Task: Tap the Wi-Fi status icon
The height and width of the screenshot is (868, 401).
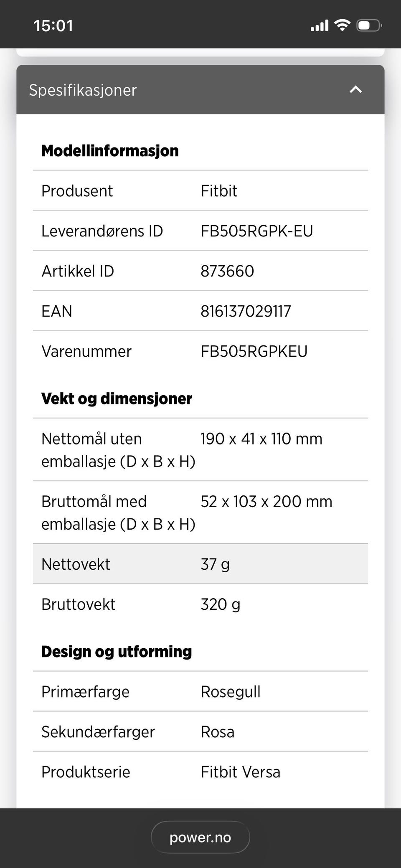Action: pyautogui.click(x=343, y=25)
